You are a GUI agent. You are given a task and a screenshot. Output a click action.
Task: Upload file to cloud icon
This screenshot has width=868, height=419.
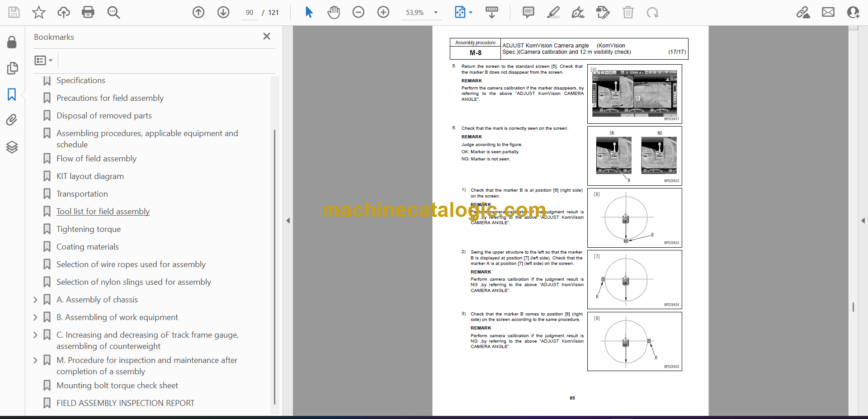pos(64,12)
